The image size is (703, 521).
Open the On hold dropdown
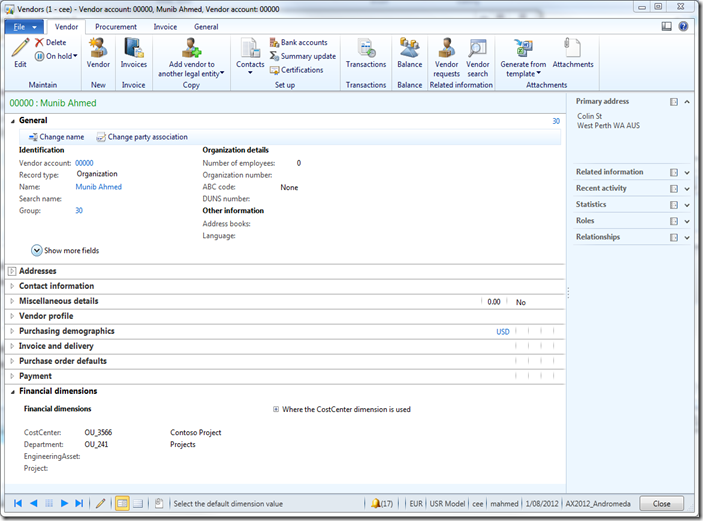[x=56, y=56]
